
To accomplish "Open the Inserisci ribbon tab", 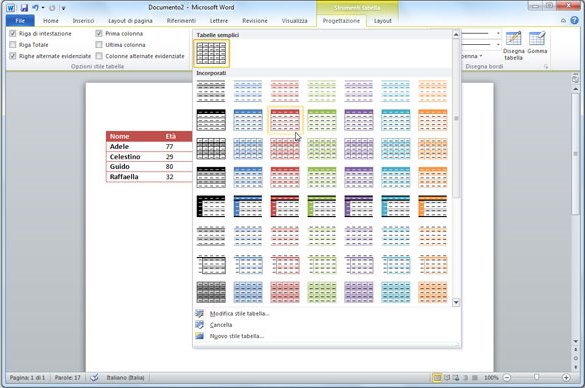I will coord(83,21).
